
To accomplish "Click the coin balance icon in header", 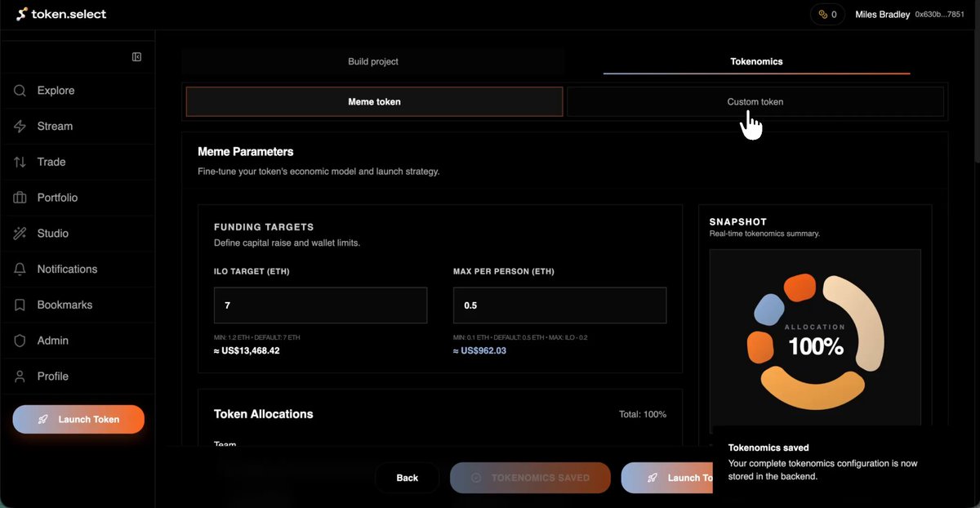I will point(822,15).
